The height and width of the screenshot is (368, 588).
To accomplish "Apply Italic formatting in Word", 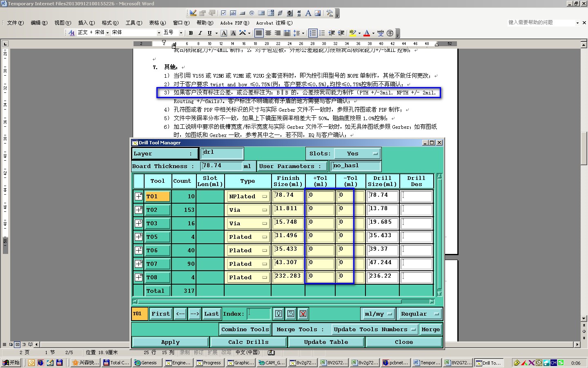I will (200, 33).
